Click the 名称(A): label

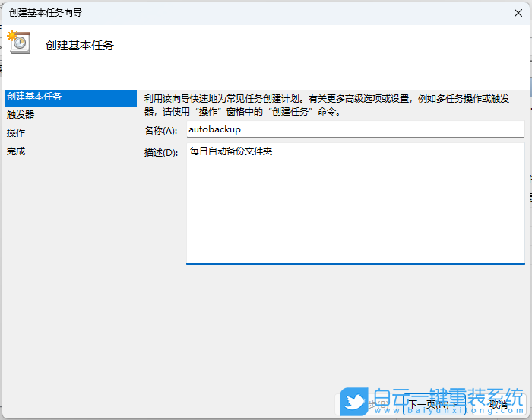pyautogui.click(x=160, y=130)
